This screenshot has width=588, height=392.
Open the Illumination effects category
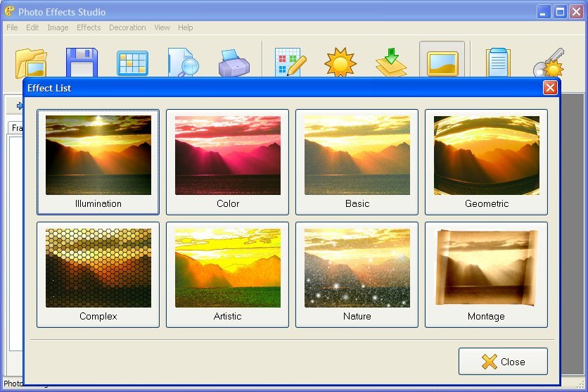(98, 162)
